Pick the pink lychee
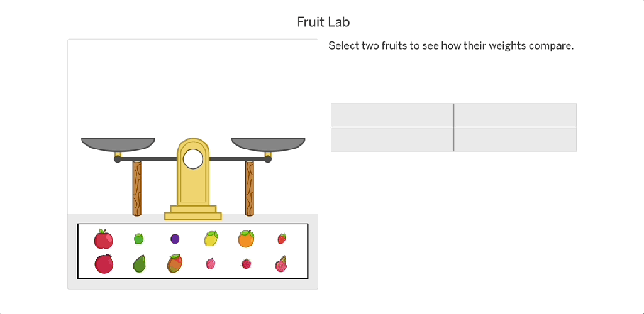This screenshot has height=314, width=644. point(211,264)
